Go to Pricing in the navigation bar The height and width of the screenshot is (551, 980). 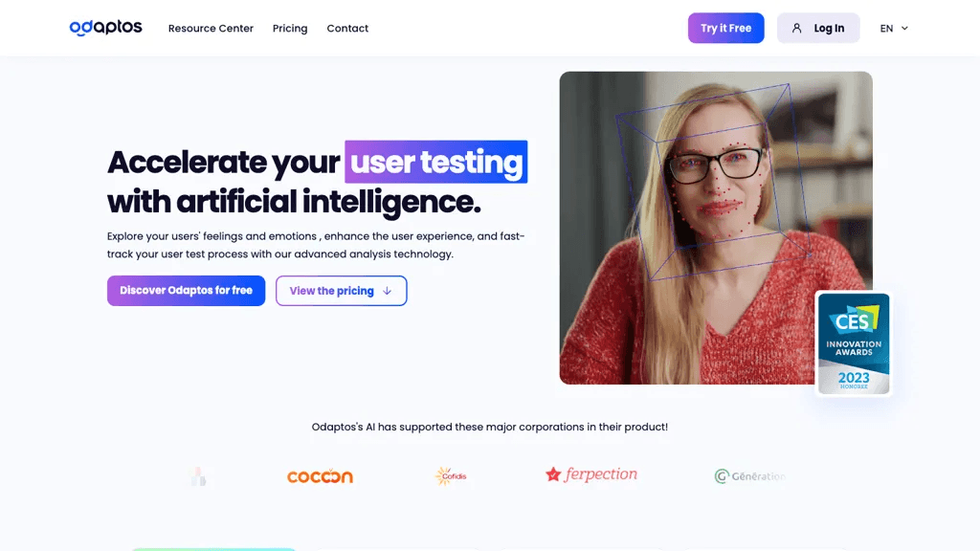290,28
